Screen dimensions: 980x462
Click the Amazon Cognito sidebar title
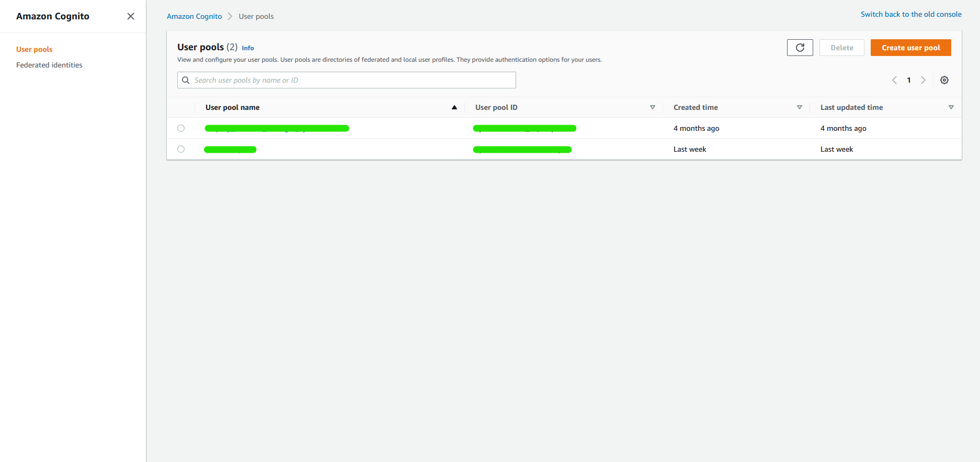pos(53,16)
